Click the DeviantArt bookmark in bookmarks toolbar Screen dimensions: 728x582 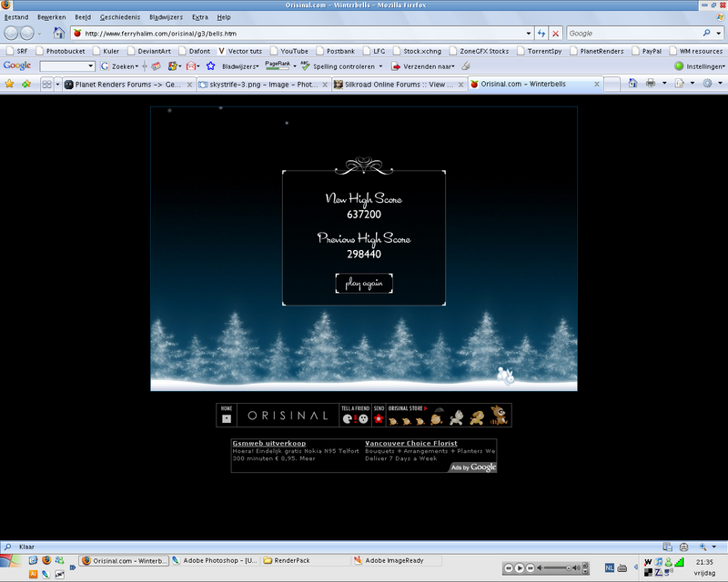click(x=149, y=51)
